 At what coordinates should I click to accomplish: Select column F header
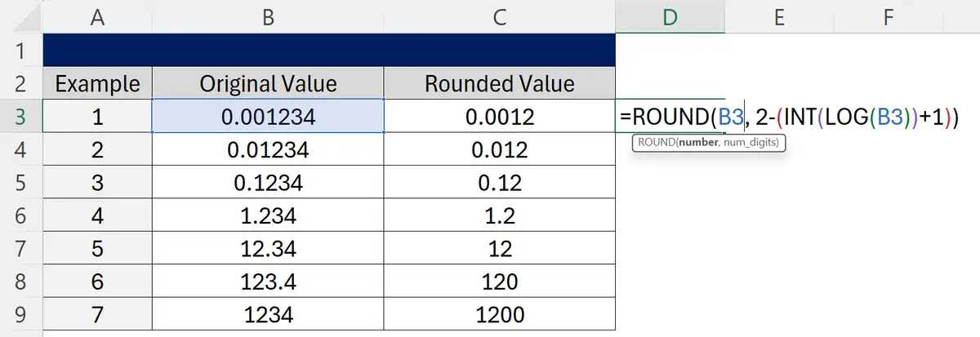pos(889,16)
